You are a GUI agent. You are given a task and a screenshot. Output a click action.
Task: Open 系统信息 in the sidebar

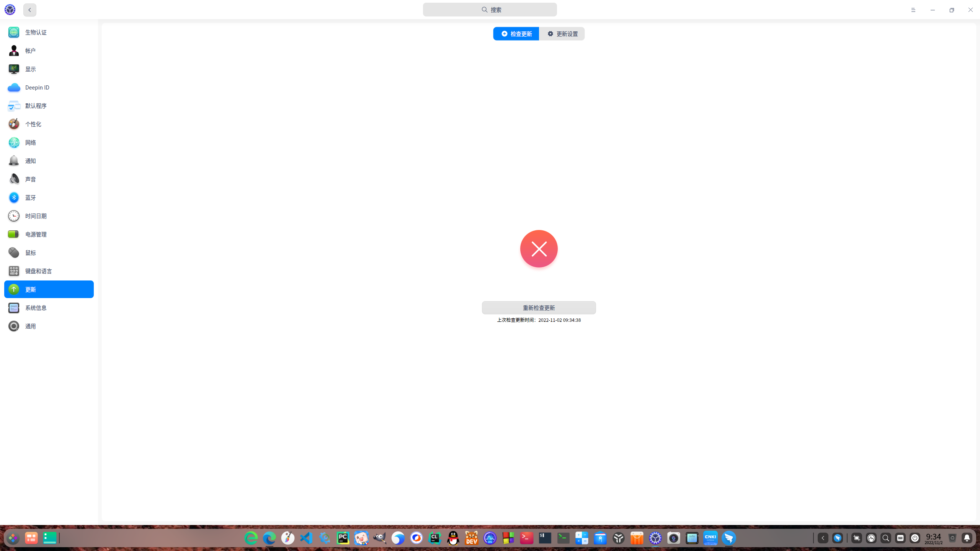pos(49,308)
